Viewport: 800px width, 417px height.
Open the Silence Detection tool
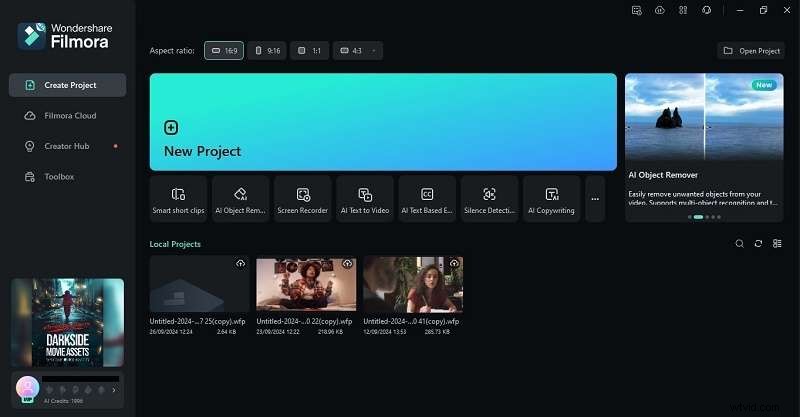tap(489, 199)
